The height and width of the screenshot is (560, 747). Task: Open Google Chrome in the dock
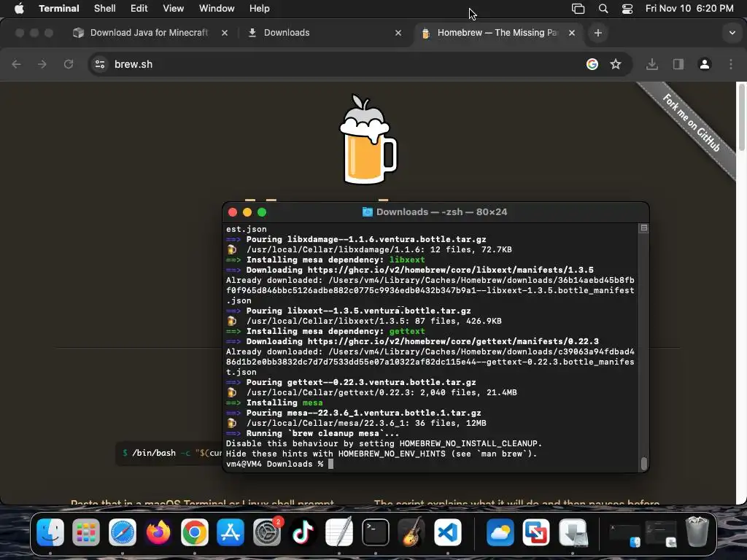click(x=194, y=532)
